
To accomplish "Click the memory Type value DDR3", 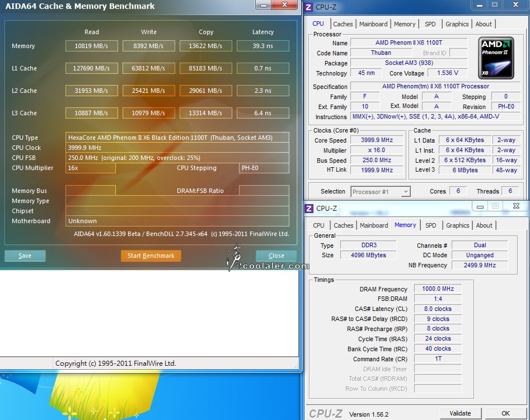I will [368, 245].
